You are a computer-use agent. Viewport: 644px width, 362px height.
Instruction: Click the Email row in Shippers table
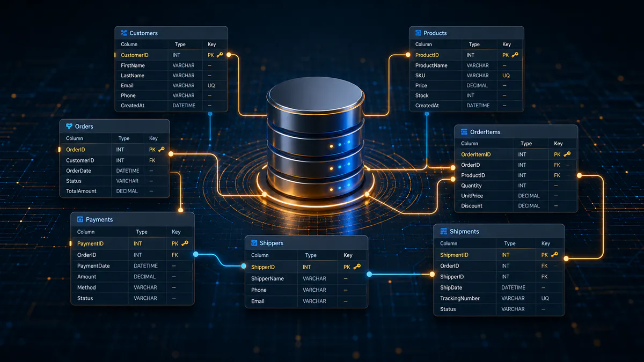click(306, 301)
